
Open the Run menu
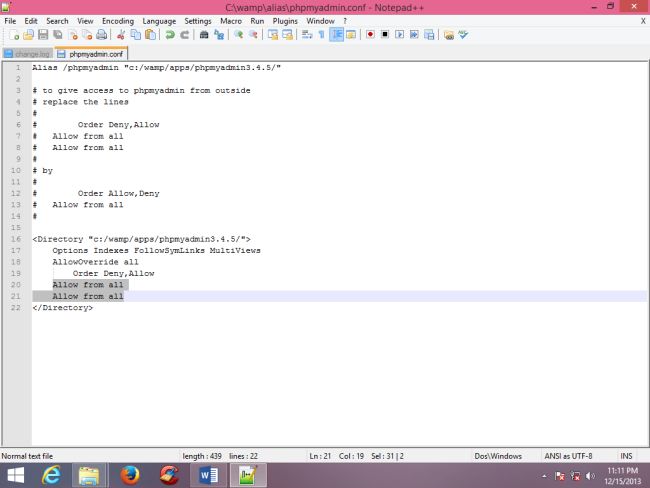point(257,21)
